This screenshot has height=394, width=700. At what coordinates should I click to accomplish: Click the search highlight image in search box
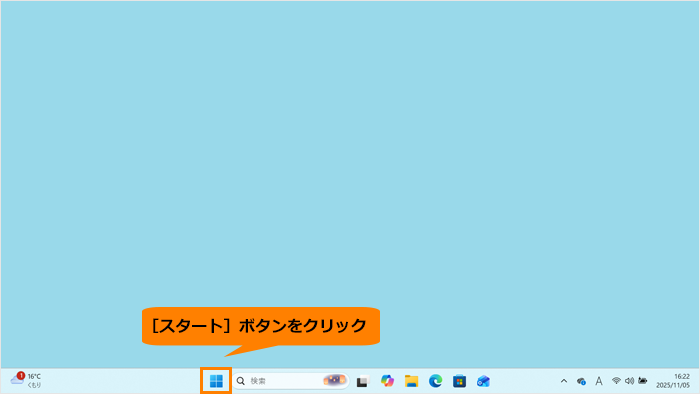pyautogui.click(x=334, y=381)
